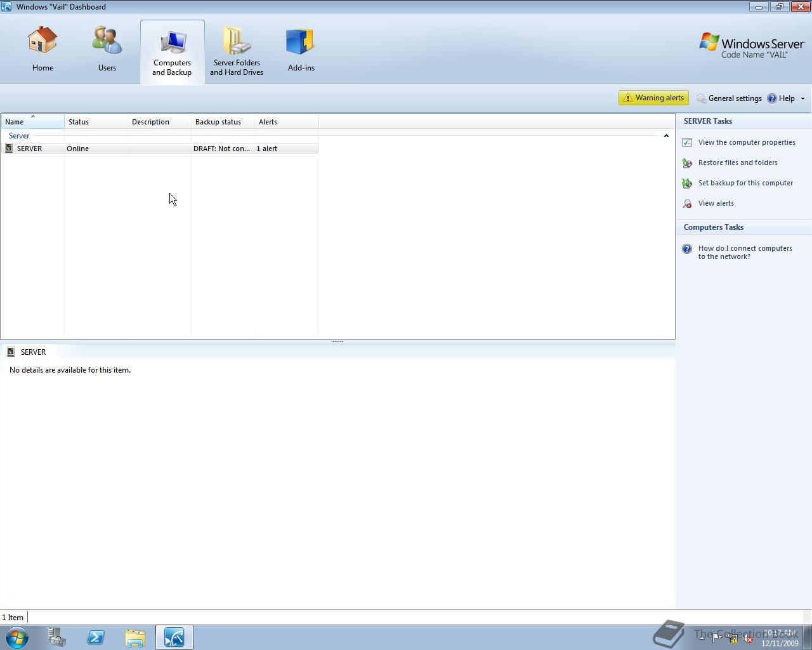Select the Computers and Backup tab
812x650 pixels.
172,52
